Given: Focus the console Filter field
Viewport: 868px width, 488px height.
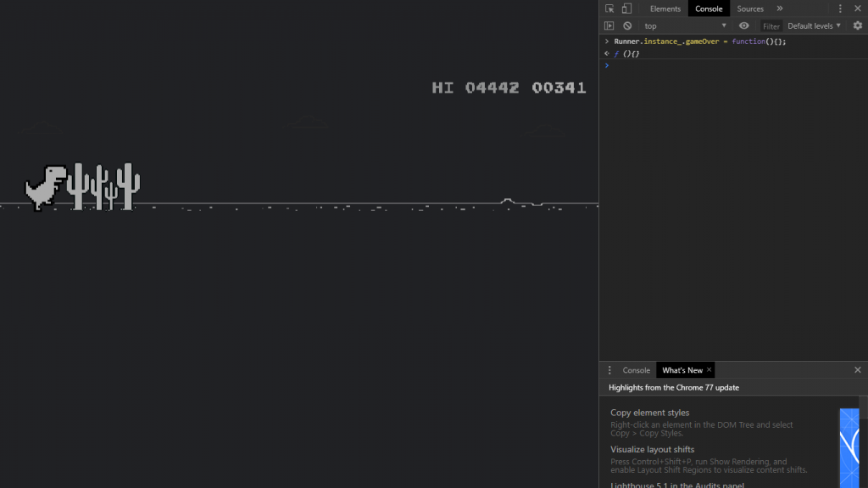Looking at the screenshot, I should pyautogui.click(x=771, y=26).
